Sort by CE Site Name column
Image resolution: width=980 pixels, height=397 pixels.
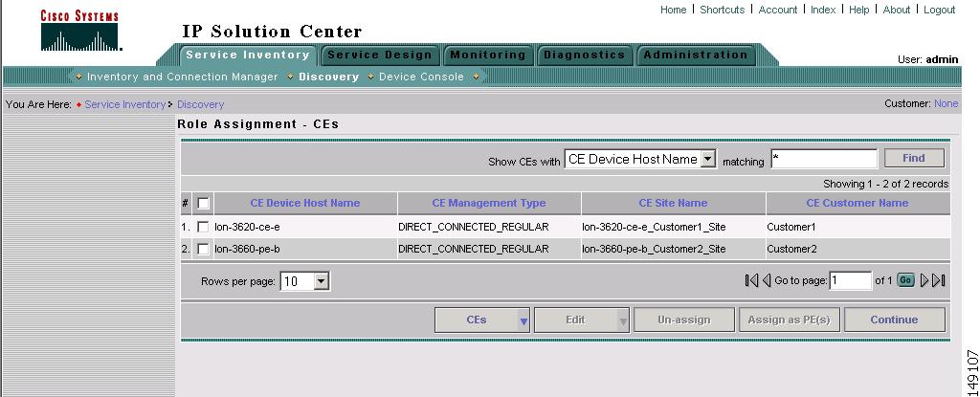(x=673, y=203)
